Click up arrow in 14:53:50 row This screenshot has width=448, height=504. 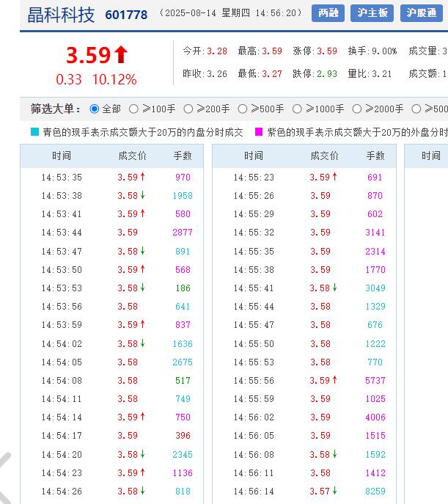click(x=142, y=269)
